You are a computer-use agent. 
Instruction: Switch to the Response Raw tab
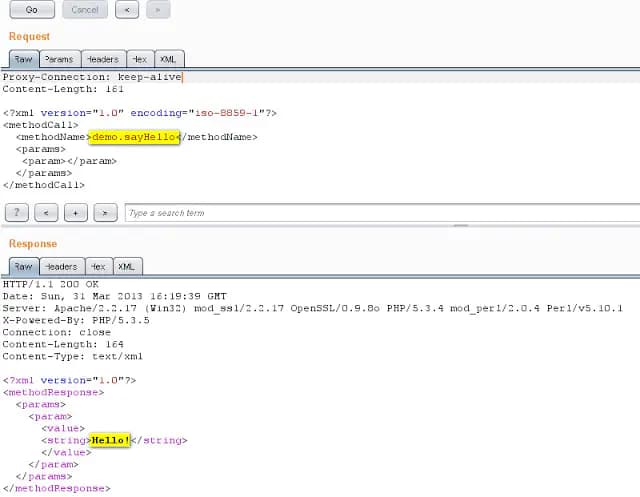(23, 267)
